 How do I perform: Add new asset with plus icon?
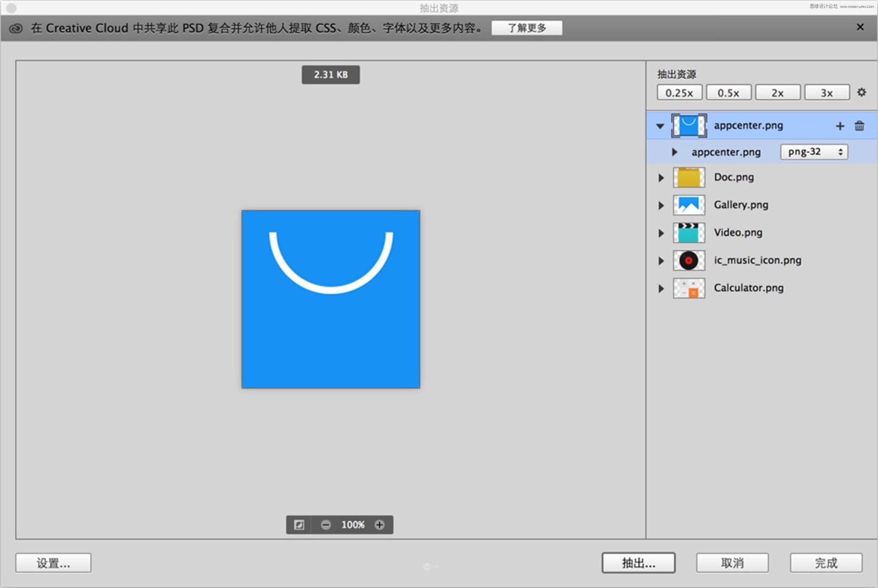(x=840, y=126)
